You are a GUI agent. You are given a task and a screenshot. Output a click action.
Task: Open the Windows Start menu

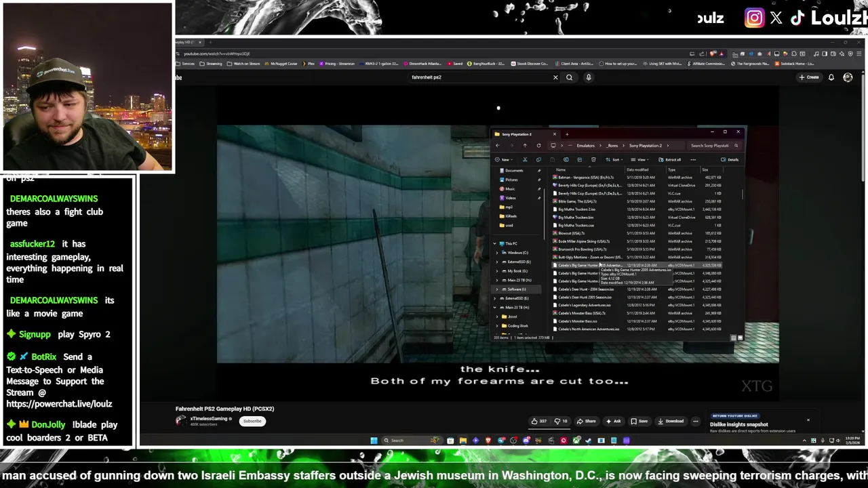click(374, 441)
